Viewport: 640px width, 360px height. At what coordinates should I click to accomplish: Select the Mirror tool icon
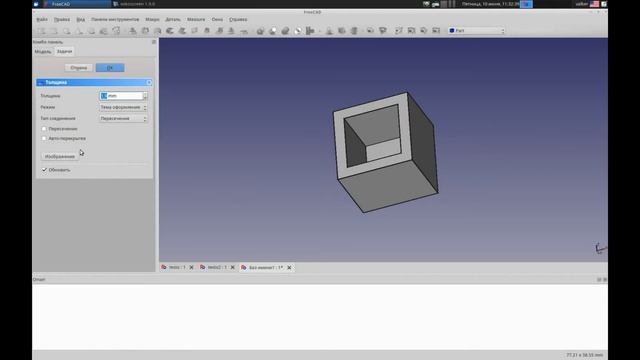(x=158, y=31)
